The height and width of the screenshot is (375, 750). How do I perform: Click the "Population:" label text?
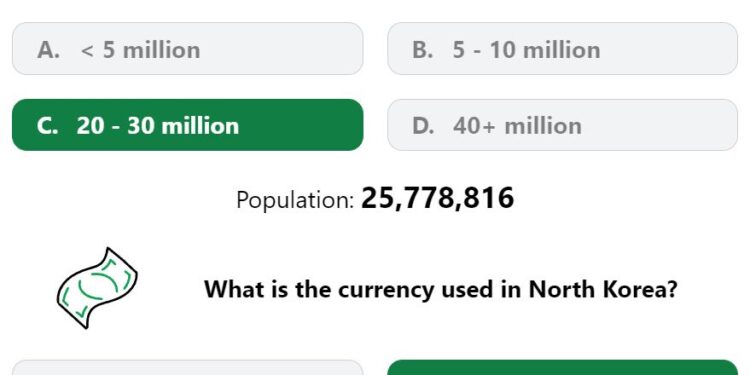coord(295,200)
